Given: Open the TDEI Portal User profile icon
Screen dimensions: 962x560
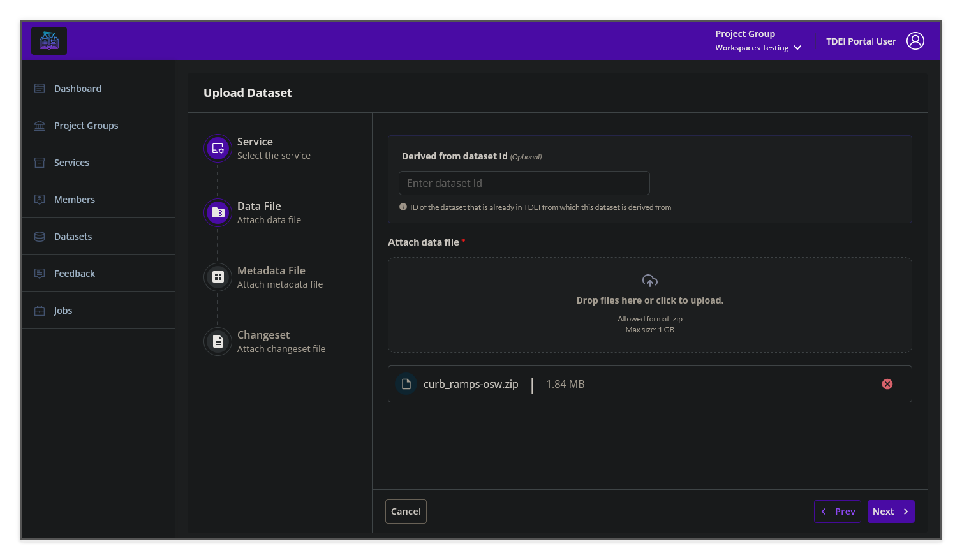Looking at the screenshot, I should click(x=916, y=40).
